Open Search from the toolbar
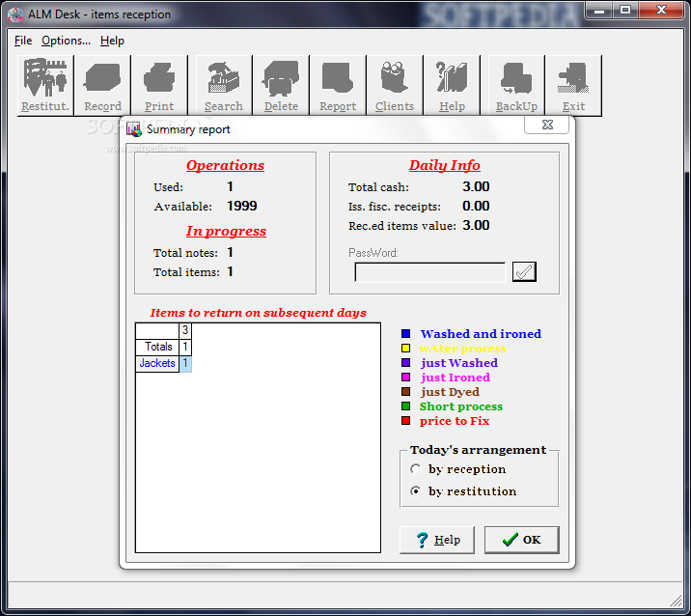The image size is (691, 616). (x=224, y=86)
